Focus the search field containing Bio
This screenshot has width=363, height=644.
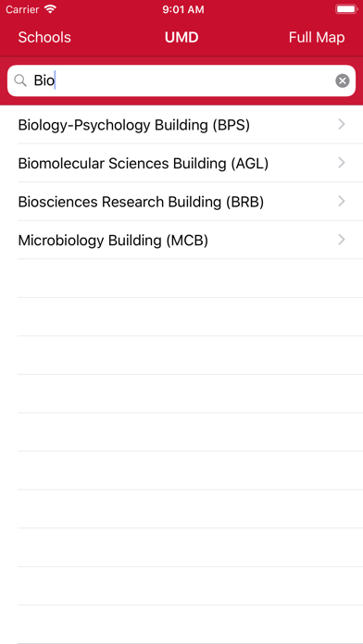click(x=181, y=80)
